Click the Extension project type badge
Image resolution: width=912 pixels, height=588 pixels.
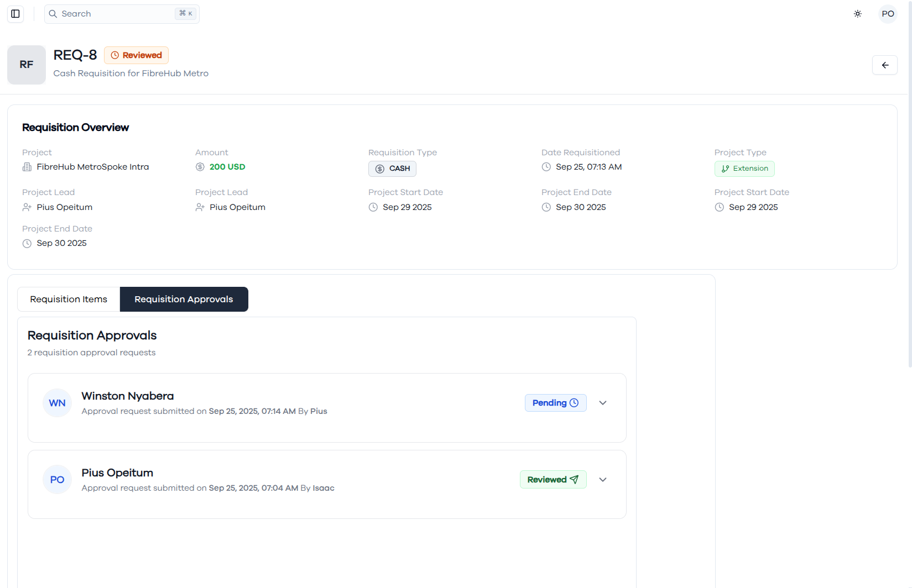click(744, 169)
